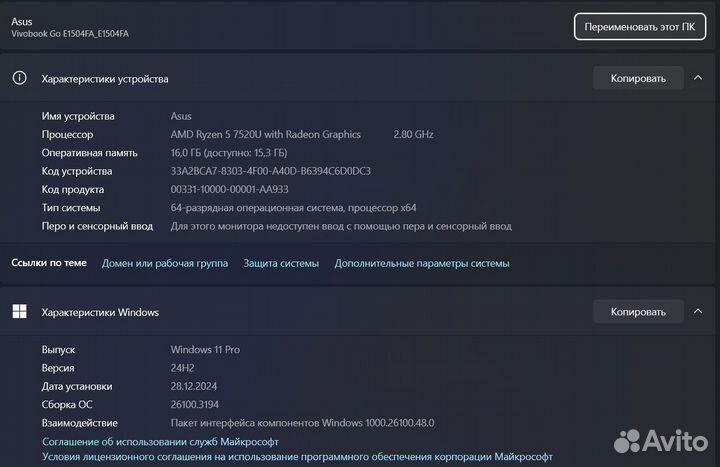Click the Дата установки label
Screen dimensions: 720x467
77,387
